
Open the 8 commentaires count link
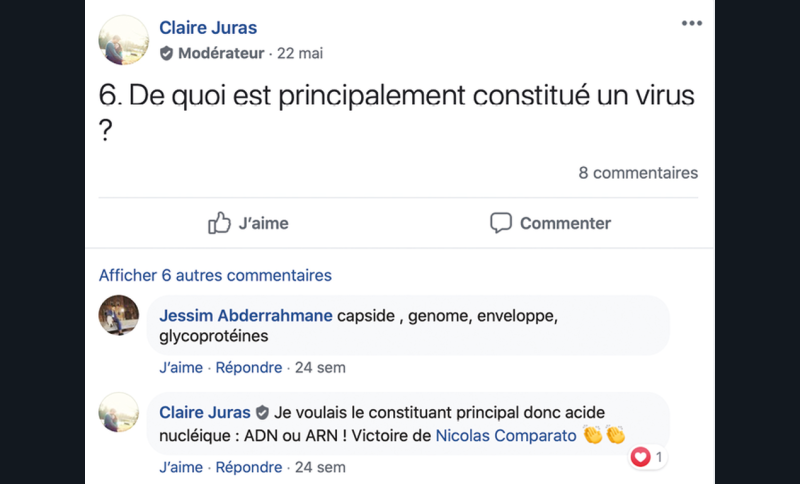pyautogui.click(x=638, y=173)
